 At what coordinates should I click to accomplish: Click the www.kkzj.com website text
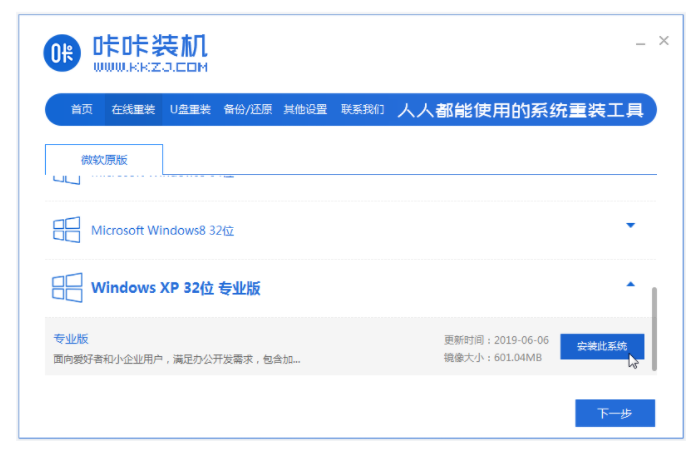[150, 67]
